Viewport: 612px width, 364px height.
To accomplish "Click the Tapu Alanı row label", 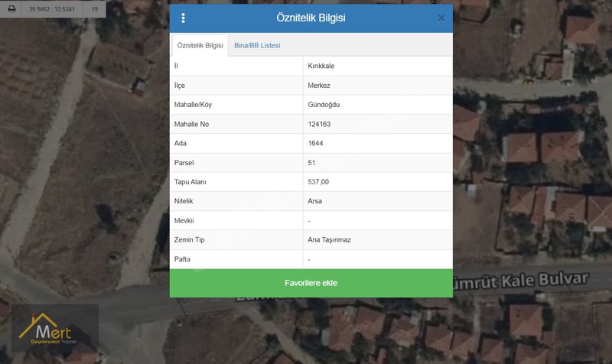I will click(x=190, y=182).
